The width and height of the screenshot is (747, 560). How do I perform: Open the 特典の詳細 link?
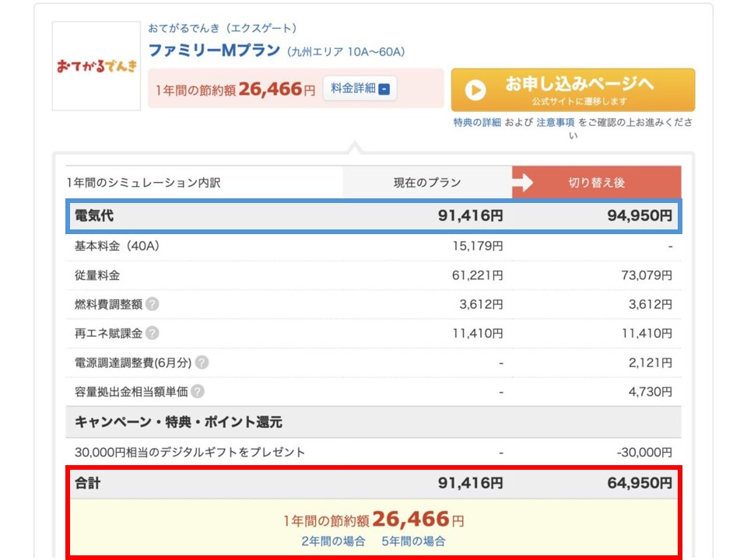pos(477,123)
